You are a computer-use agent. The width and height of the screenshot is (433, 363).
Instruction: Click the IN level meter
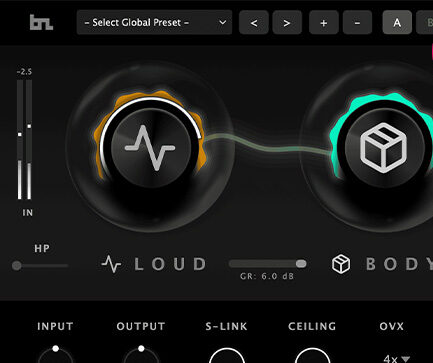25,140
